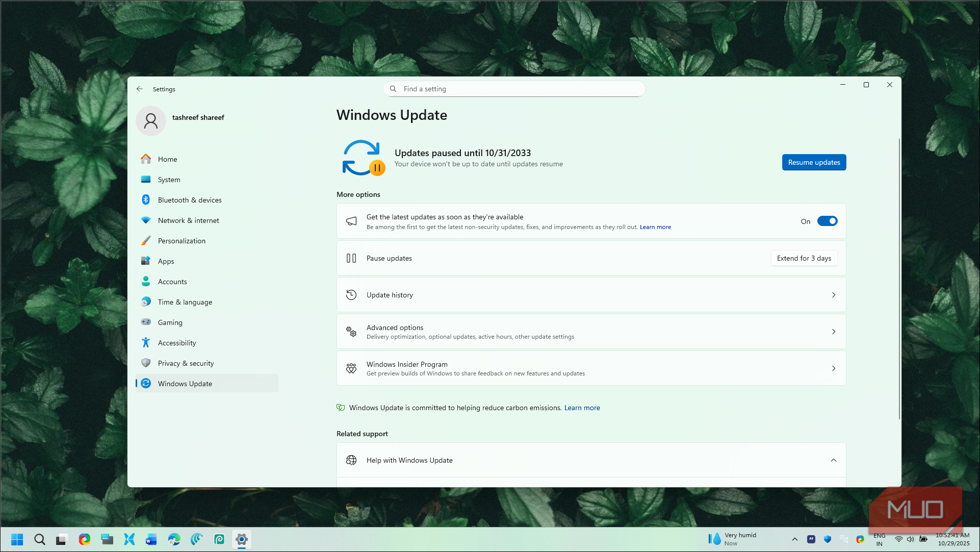
Task: Click the megaphone icon for latest updates
Action: coord(351,221)
